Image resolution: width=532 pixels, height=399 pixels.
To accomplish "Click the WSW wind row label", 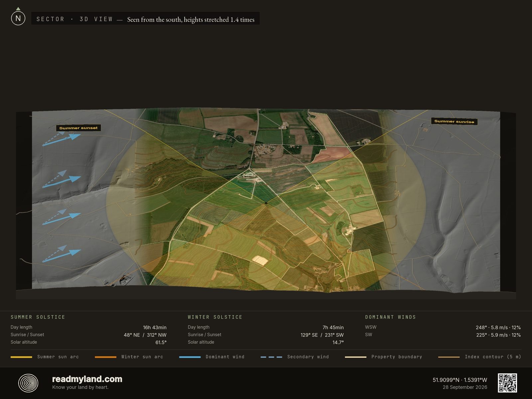I will tap(371, 327).
